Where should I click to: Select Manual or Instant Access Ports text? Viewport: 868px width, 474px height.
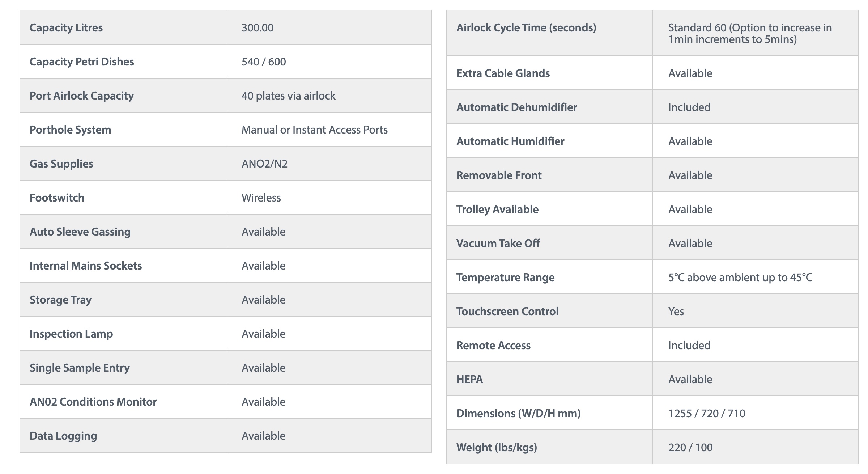[315, 130]
